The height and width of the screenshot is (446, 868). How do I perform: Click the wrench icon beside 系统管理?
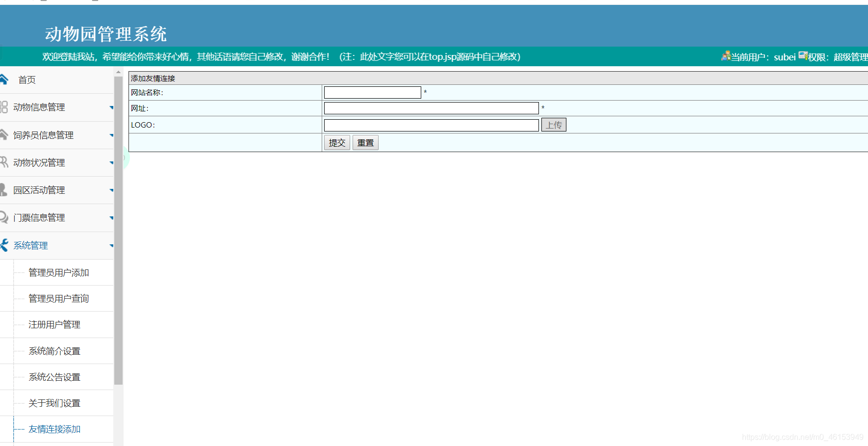[4, 245]
